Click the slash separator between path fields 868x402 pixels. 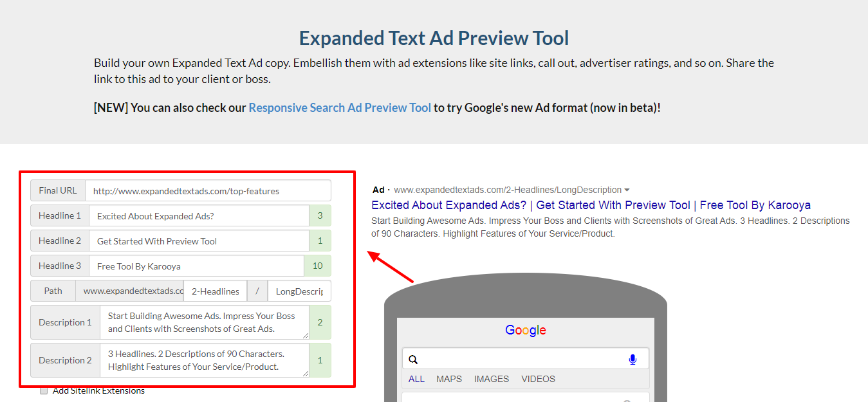point(257,291)
